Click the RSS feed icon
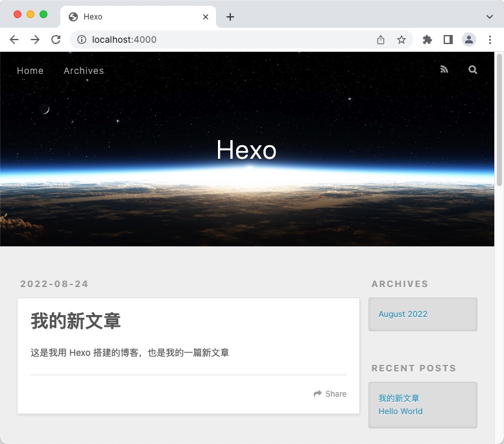 tap(444, 70)
